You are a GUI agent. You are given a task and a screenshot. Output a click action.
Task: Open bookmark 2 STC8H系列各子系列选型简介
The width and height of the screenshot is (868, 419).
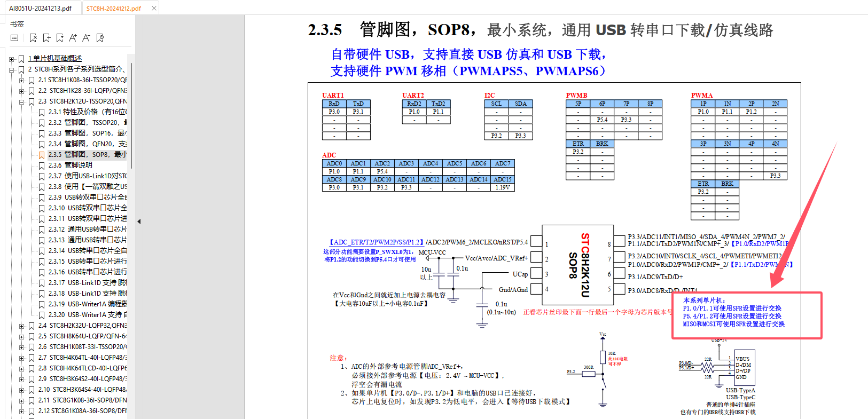(x=77, y=69)
